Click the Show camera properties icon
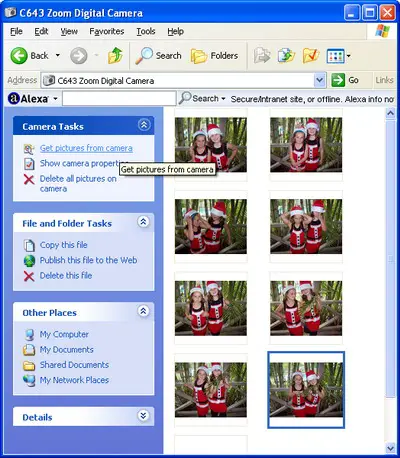Image resolution: width=400 pixels, height=458 pixels. 29,164
